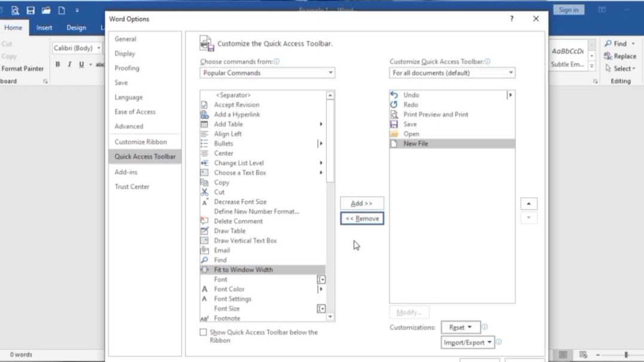Screen dimensions: 644x362
Task: Open the Trust Center settings page
Action: click(x=132, y=186)
